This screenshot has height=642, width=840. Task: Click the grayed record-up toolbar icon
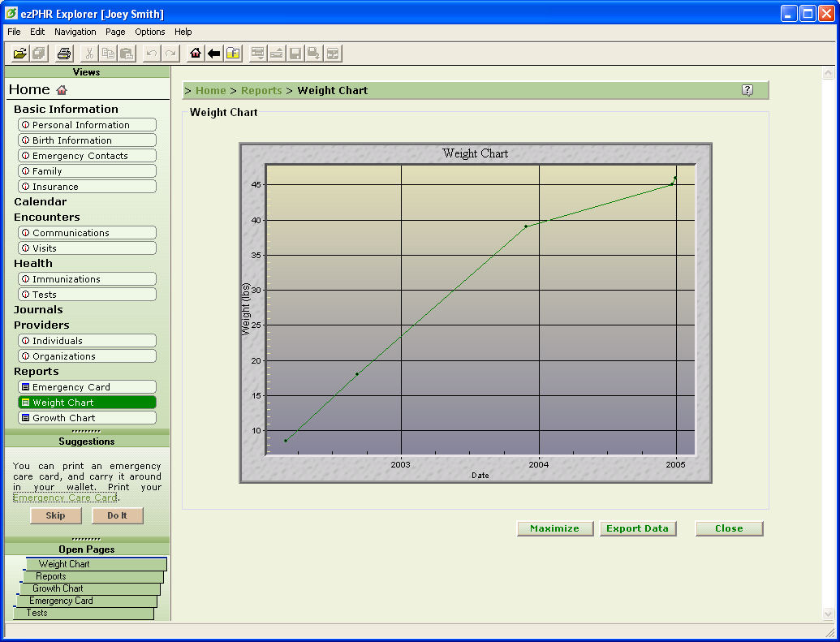[277, 53]
